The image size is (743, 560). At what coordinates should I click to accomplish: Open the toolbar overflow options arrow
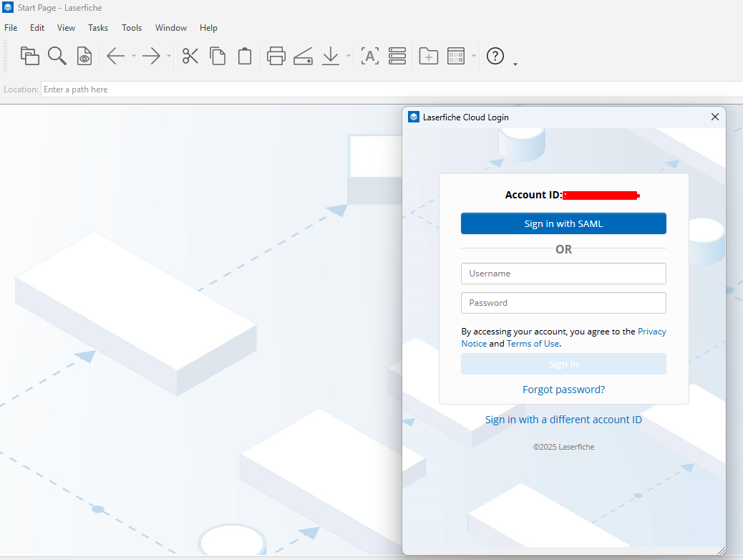515,64
